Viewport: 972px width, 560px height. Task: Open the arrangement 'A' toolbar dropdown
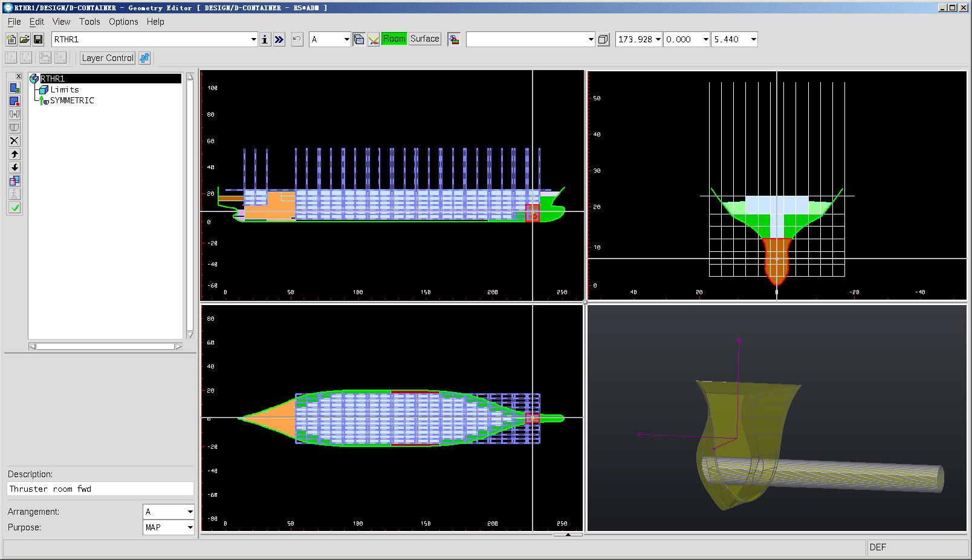point(346,39)
